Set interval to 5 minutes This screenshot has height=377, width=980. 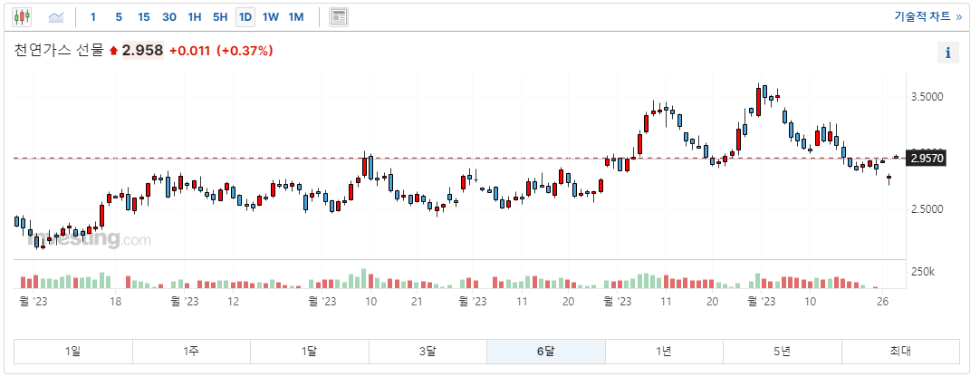119,17
